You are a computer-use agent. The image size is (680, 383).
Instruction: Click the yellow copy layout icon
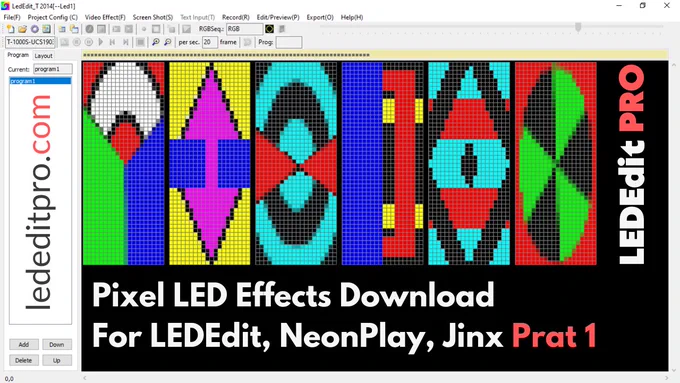coord(74,29)
